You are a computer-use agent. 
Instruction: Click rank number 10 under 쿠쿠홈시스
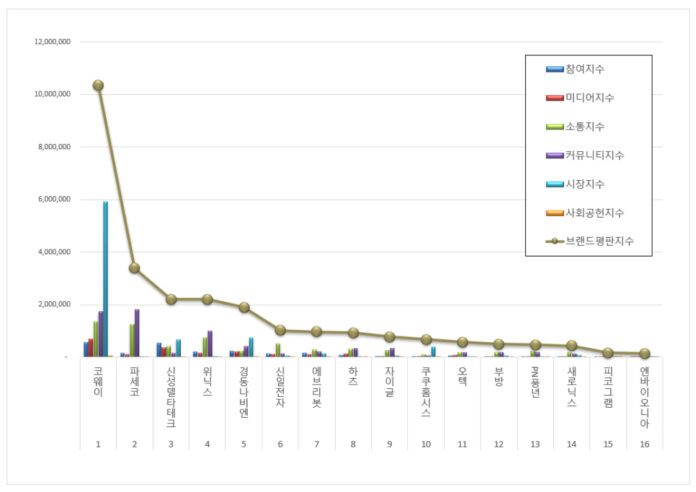426,444
